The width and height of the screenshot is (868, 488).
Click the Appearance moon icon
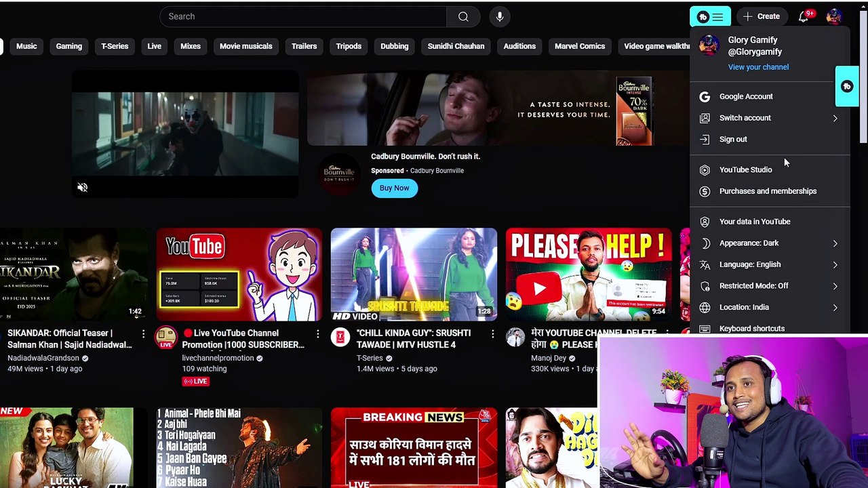coord(705,243)
